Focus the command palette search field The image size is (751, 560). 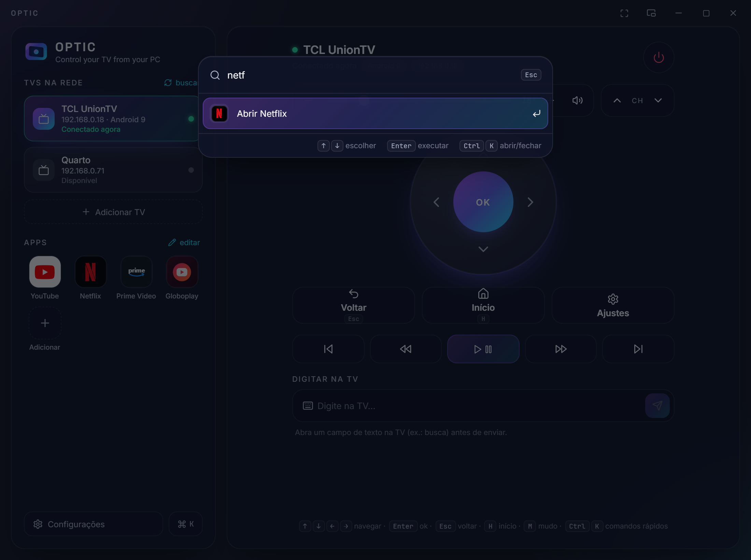[370, 75]
